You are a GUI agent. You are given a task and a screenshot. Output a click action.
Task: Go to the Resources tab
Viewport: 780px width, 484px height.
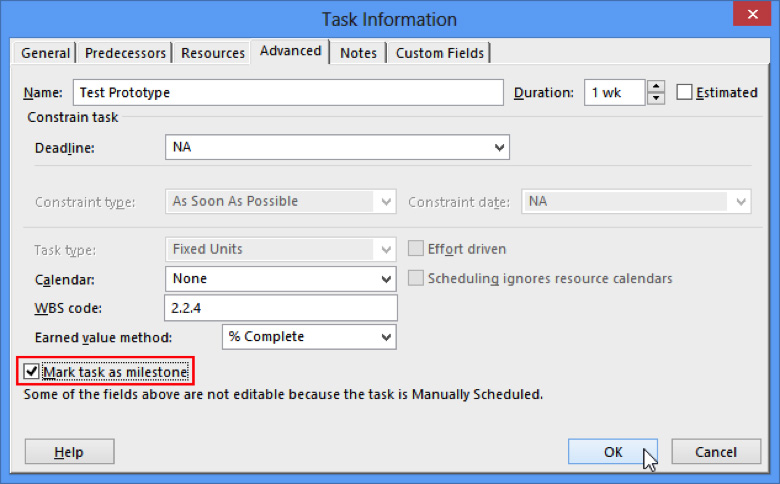[213, 53]
